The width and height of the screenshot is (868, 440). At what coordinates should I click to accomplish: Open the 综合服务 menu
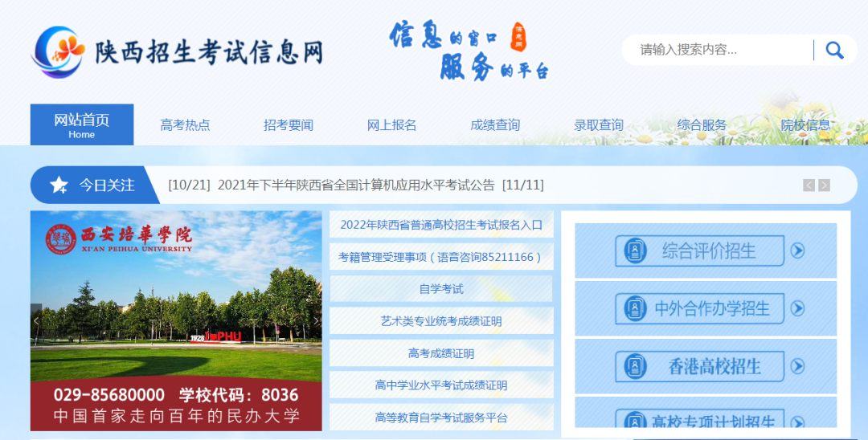[x=702, y=125]
